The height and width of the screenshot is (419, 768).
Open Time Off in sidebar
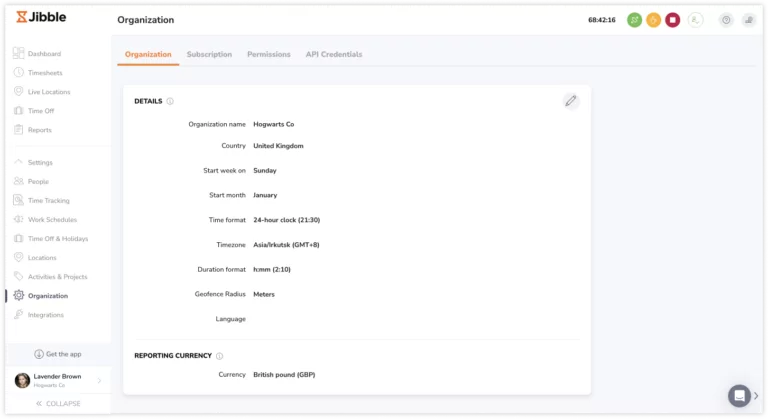point(41,111)
